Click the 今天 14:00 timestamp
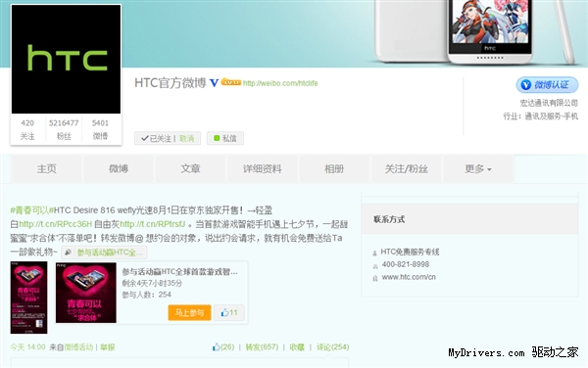Screen dimensions: 588x368 (x=27, y=347)
